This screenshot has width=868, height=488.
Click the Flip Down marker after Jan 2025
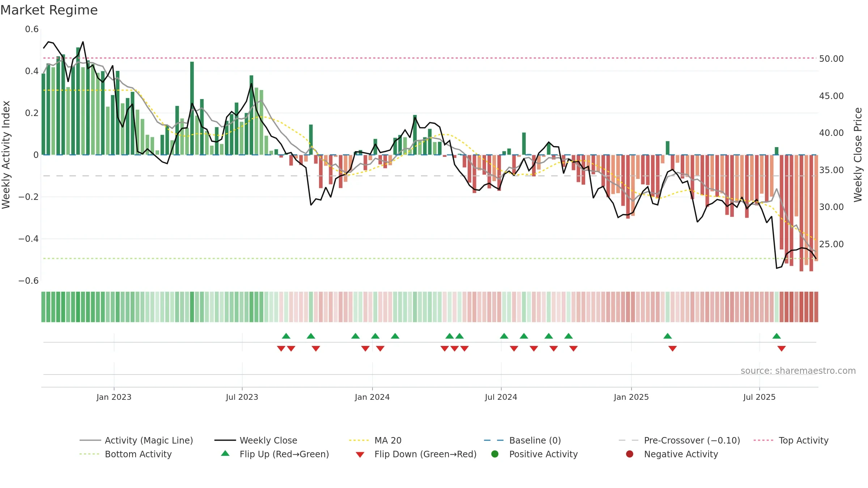pos(673,348)
